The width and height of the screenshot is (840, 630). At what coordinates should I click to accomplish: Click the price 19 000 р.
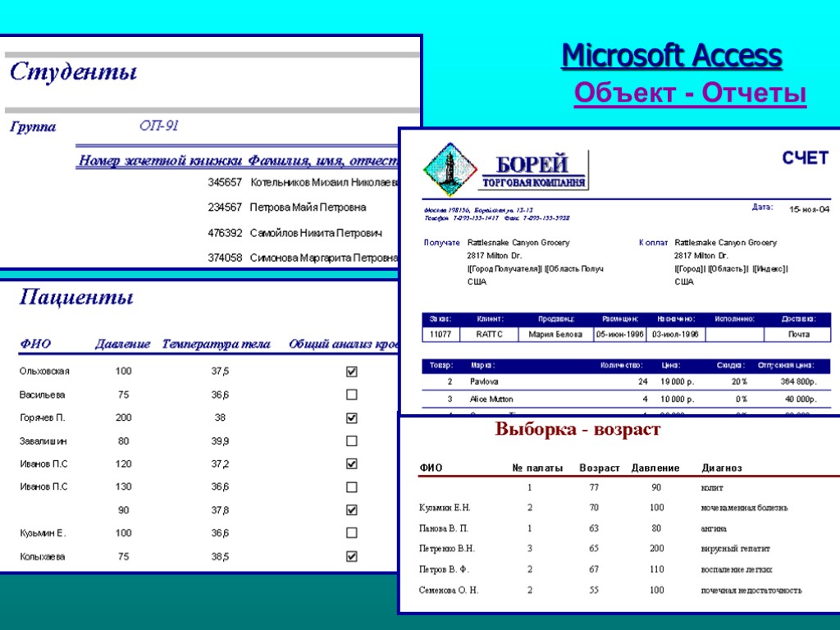677,382
